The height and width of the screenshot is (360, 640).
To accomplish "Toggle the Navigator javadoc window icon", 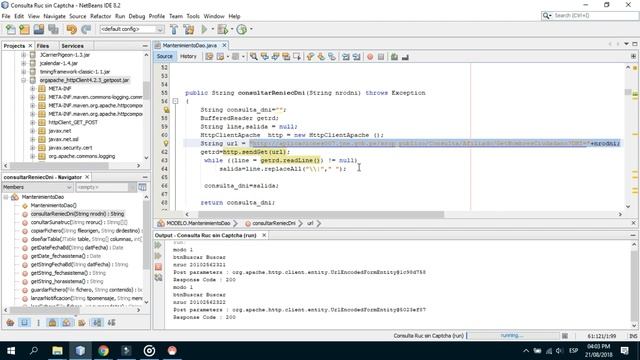I will coord(142,187).
